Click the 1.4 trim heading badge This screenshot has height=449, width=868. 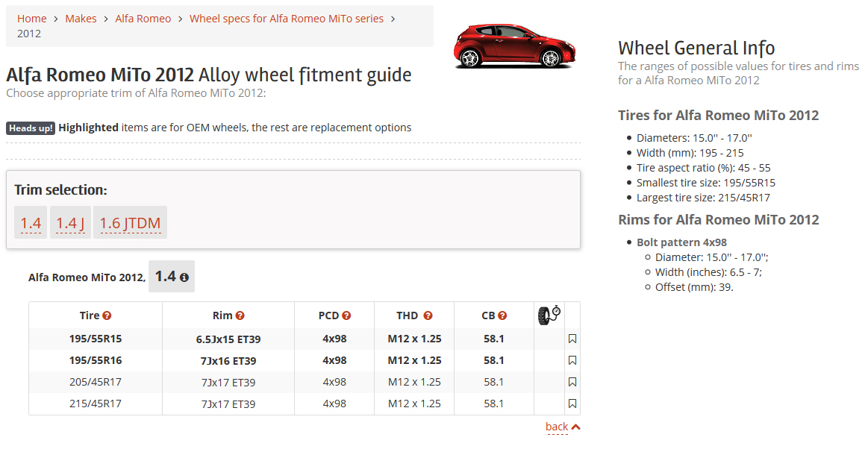(172, 277)
